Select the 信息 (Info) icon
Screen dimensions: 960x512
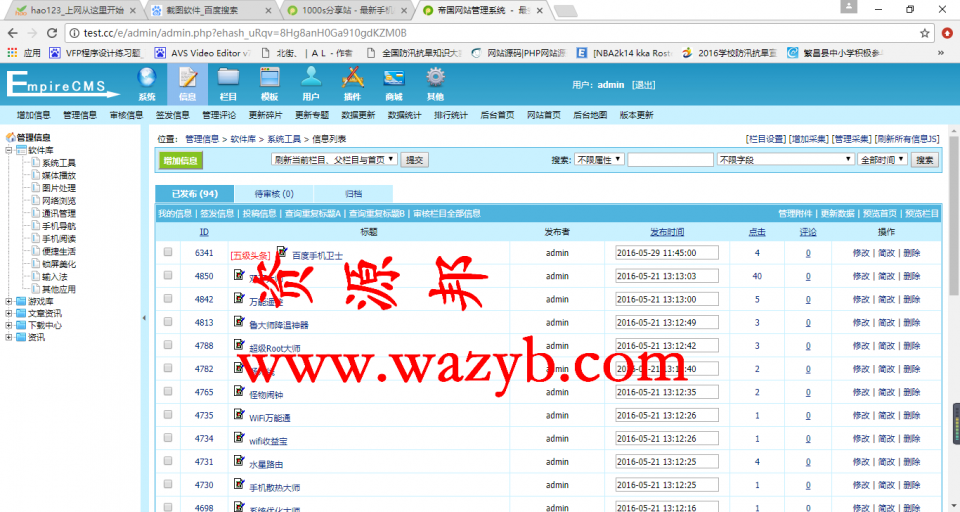[x=187, y=83]
